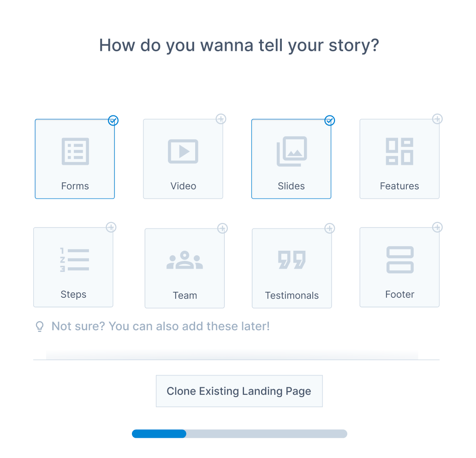Click the progress bar at the bottom
This screenshot has height=458, width=476.
[239, 434]
